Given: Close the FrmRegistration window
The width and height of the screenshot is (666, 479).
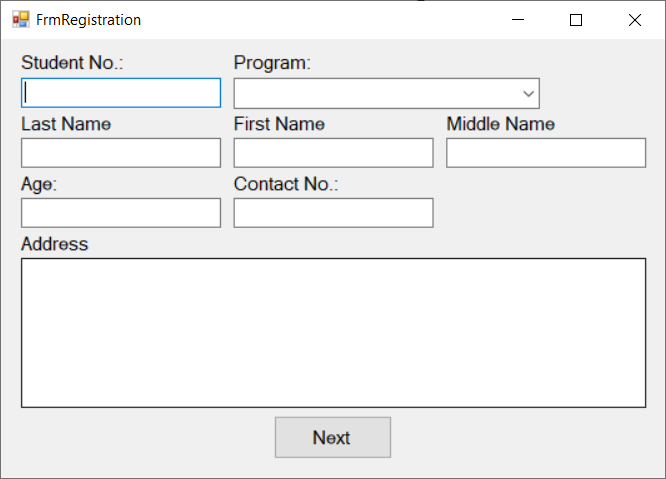Looking at the screenshot, I should (x=635, y=20).
